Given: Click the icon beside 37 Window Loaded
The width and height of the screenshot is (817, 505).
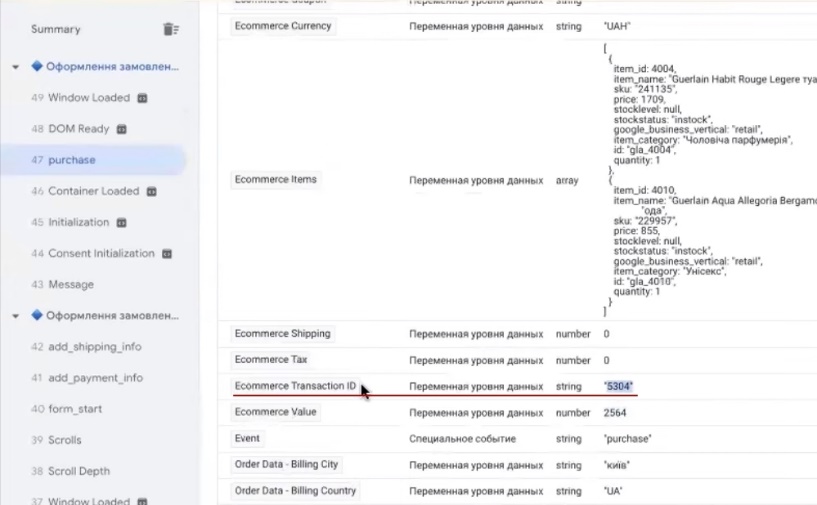Looking at the screenshot, I should point(143,502).
